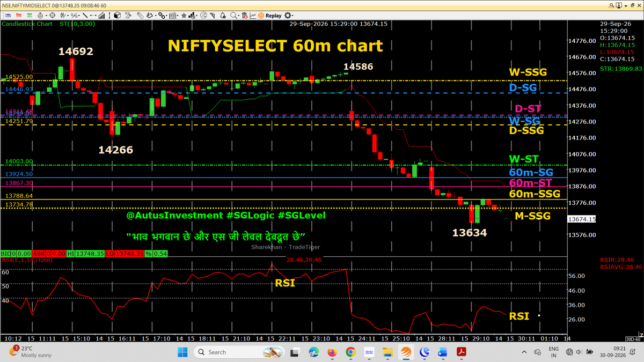Viewport: 644px width, 362px height.
Task: Click the 13924.50 level label
Action: click(x=19, y=174)
